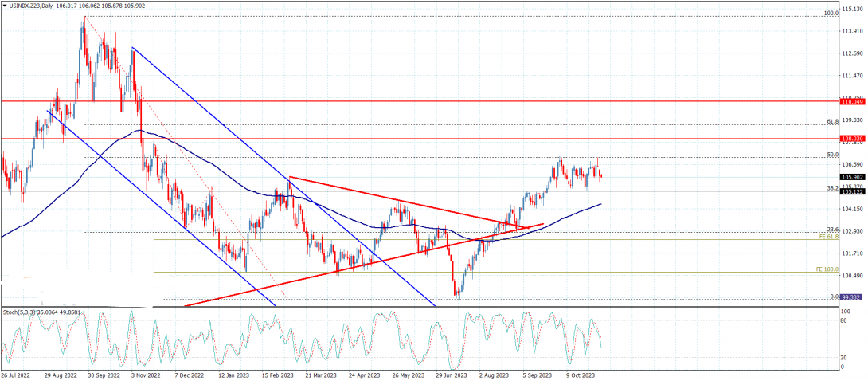Screen dimensions: 868x381
Task: Click the 7 Dec 2022 date label
Action: pyautogui.click(x=191, y=375)
